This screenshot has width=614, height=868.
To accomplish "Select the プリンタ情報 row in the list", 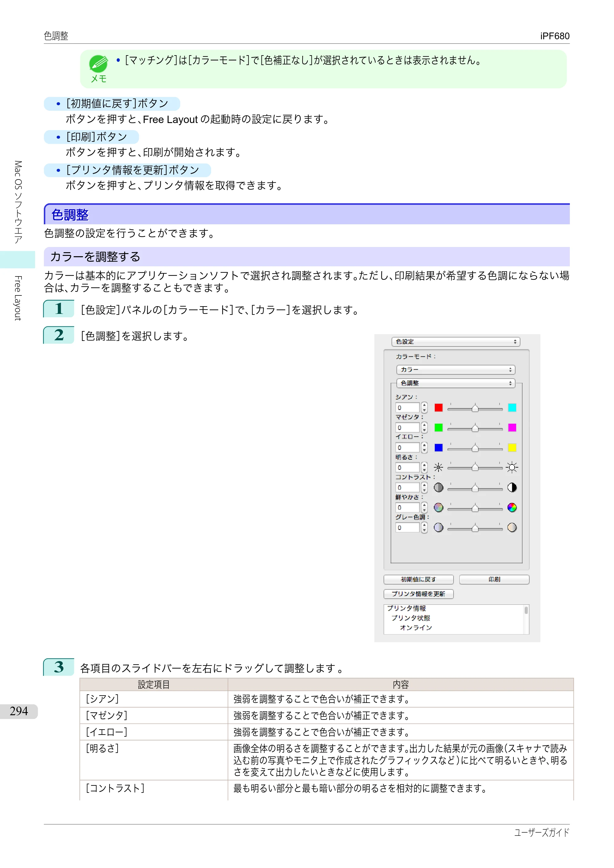I will click(407, 608).
